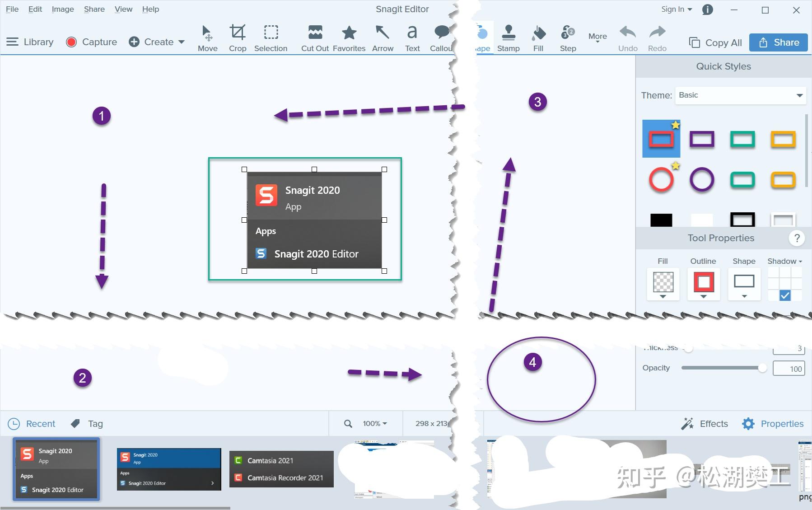Open the Edit menu
The image size is (812, 510).
tap(35, 9)
